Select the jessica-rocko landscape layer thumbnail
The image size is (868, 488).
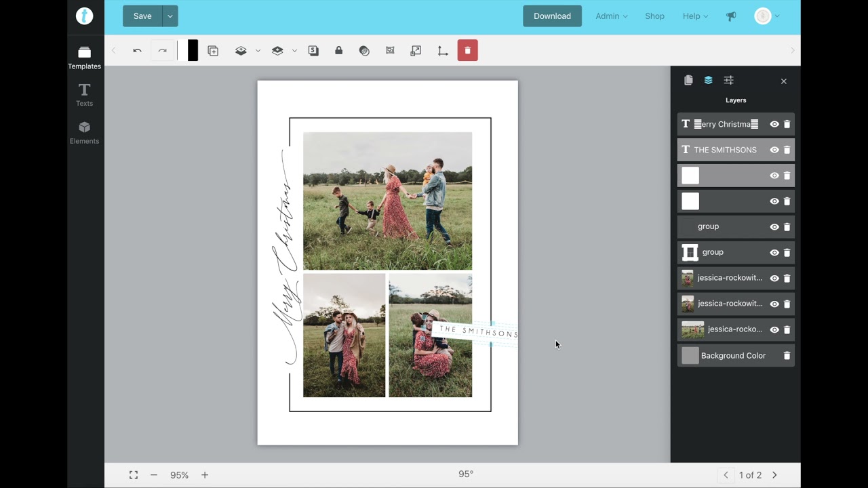[x=692, y=329]
